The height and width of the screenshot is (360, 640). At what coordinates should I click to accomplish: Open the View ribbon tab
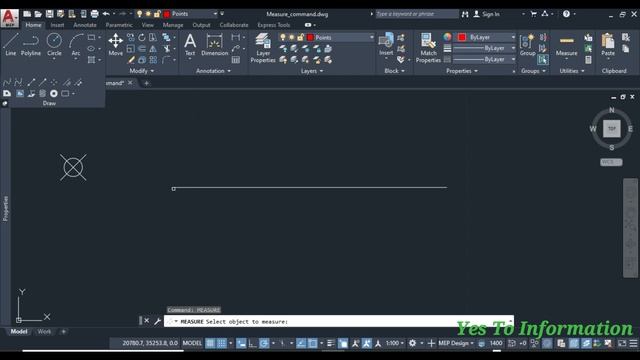point(147,25)
